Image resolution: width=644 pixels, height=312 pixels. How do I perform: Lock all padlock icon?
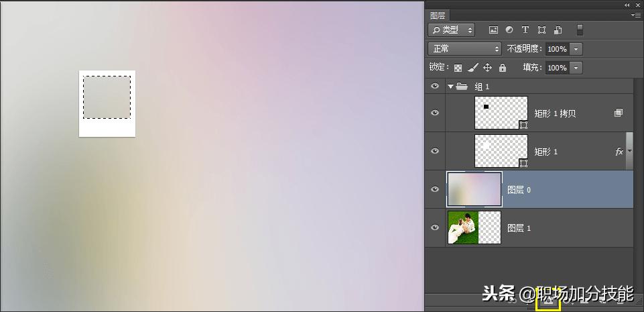[503, 68]
